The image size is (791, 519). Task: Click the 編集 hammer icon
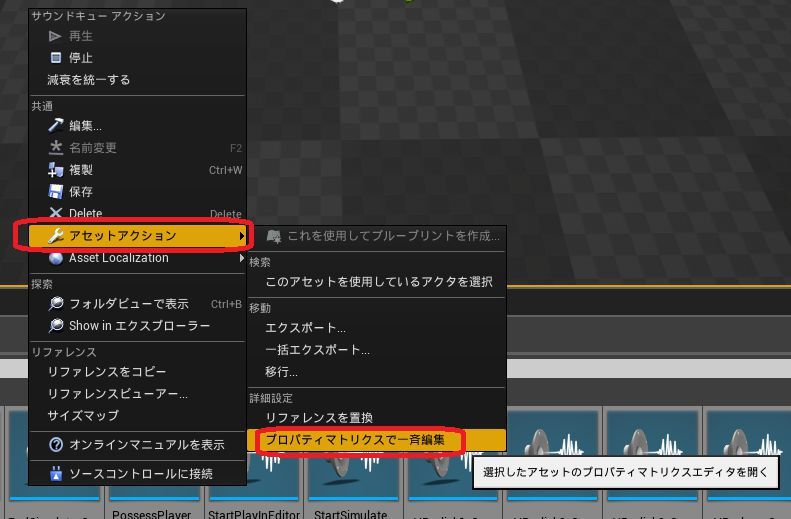pos(55,125)
